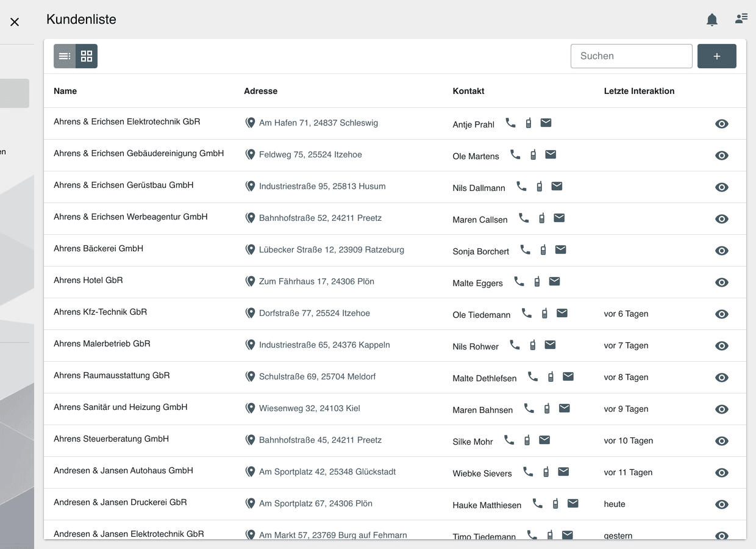Open notifications via the bell icon

point(712,20)
